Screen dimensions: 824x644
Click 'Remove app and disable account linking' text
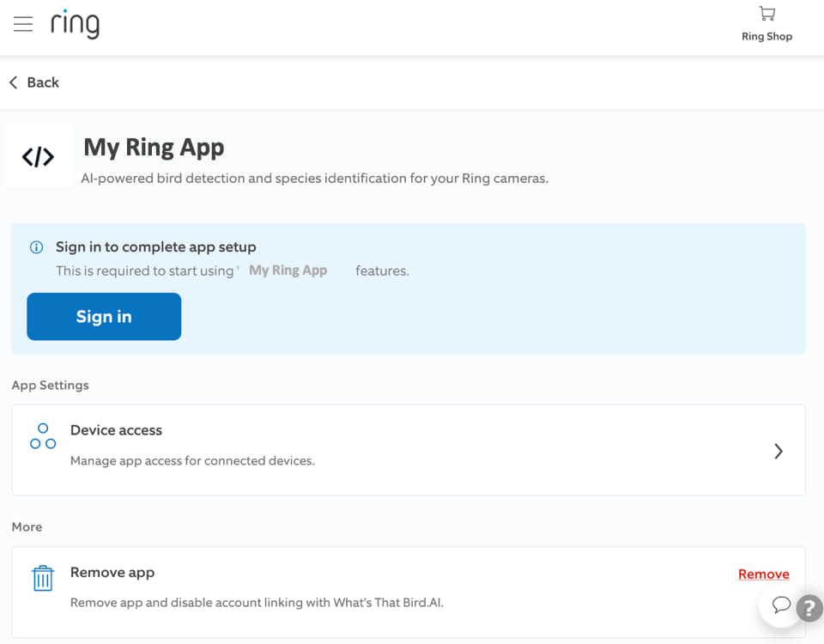257,603
